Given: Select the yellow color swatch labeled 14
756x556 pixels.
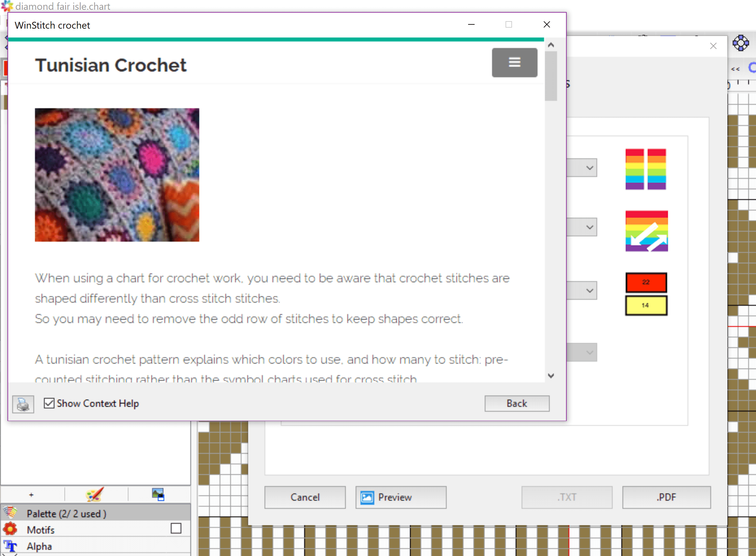Looking at the screenshot, I should (645, 305).
